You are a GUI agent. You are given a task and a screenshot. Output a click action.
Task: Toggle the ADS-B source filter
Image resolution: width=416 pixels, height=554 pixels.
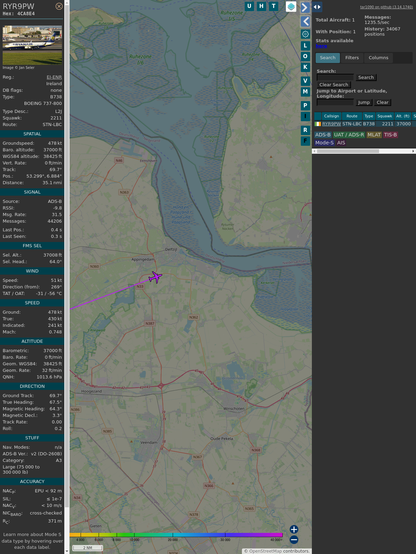coord(323,135)
